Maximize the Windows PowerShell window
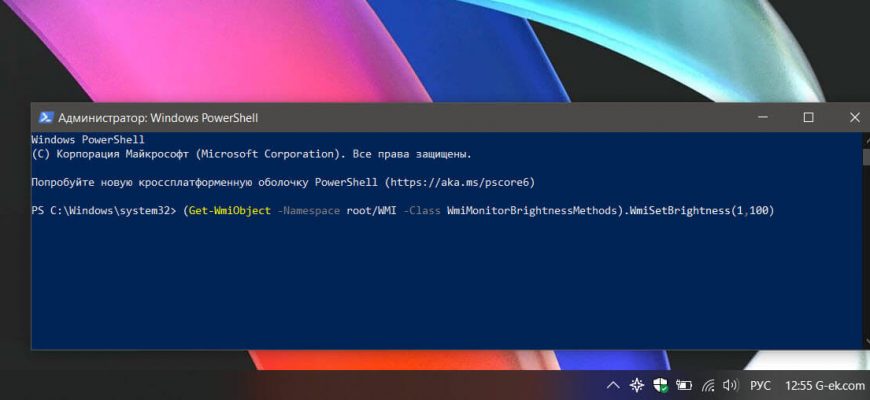870x400 pixels. click(808, 118)
